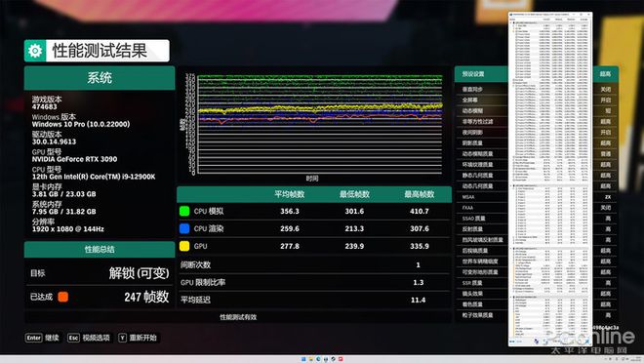Click resolution 1920 x 1080 @ 144Hz
Viewport: 644px width, 363px height.
point(67,228)
